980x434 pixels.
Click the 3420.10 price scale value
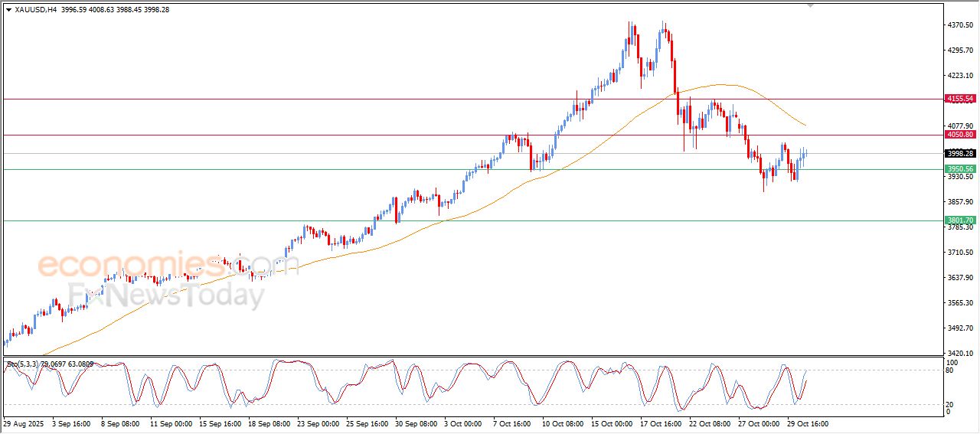pos(959,354)
